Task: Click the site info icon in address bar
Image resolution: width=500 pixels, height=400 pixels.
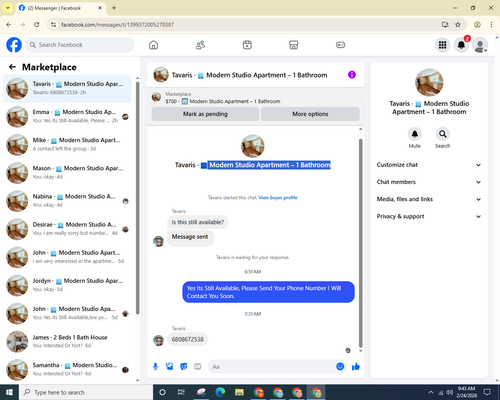Action: point(53,25)
